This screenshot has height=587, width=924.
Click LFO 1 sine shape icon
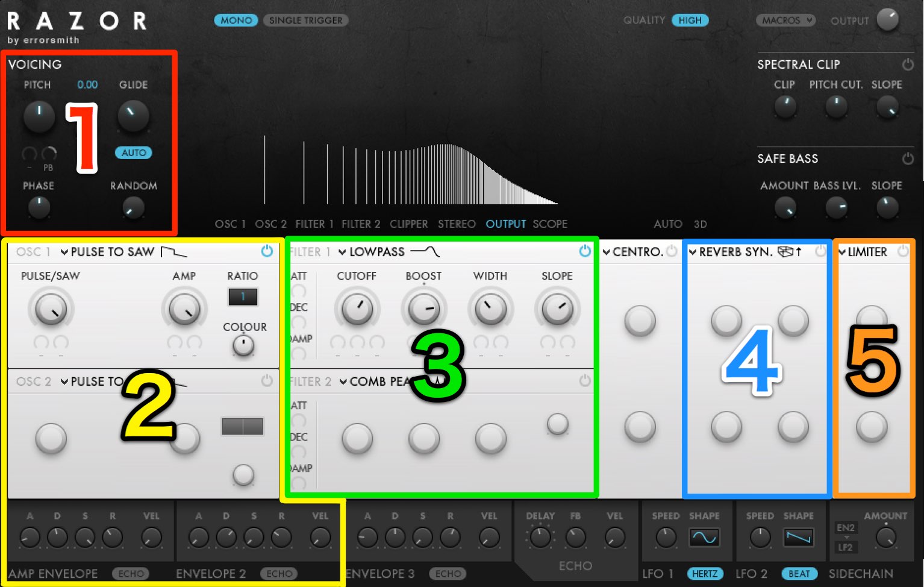click(704, 537)
